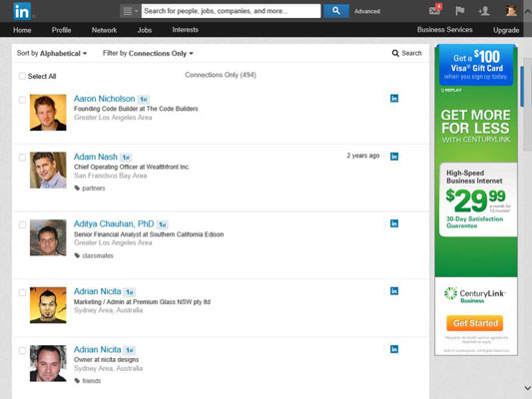The height and width of the screenshot is (399, 532).
Task: Open the Interests menu
Action: (x=186, y=30)
